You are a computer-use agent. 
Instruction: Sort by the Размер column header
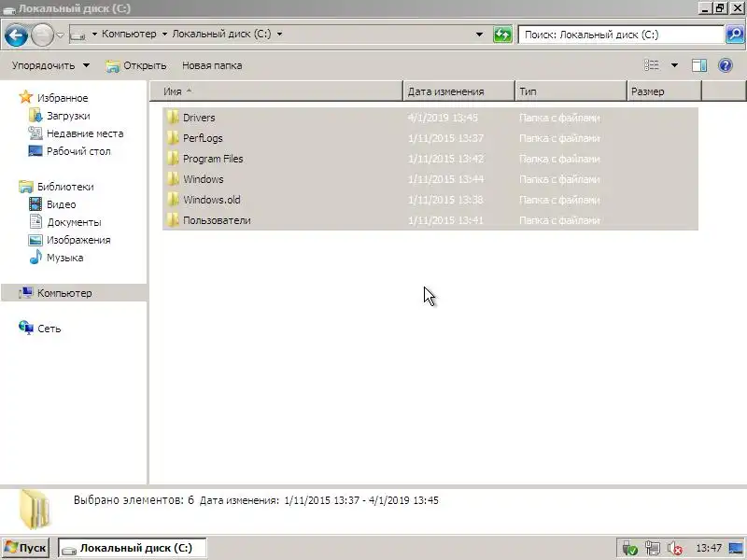pyautogui.click(x=664, y=91)
